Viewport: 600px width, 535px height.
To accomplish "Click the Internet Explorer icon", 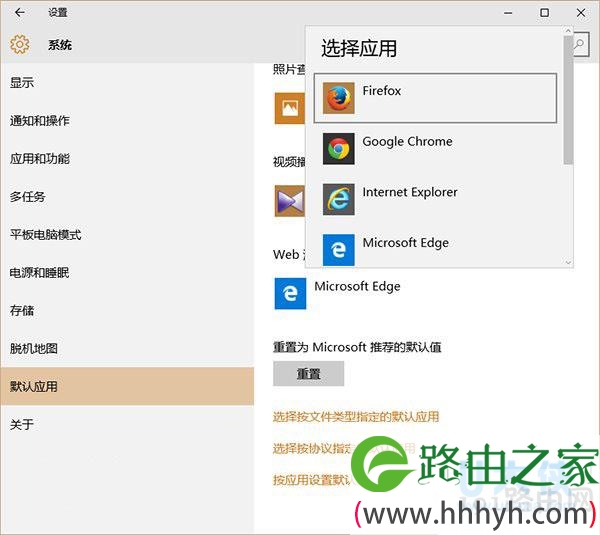I will tap(338, 199).
